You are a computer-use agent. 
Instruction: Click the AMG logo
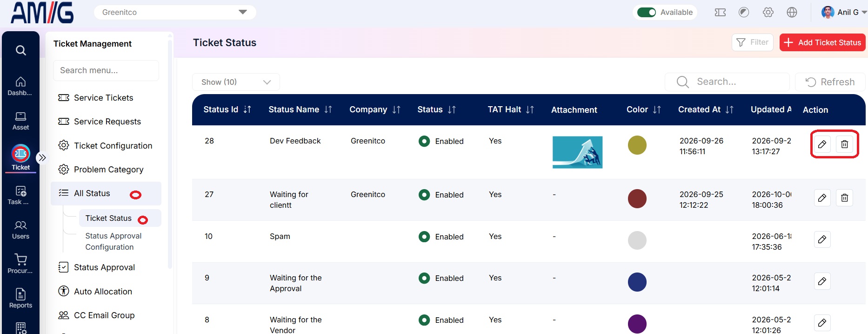pos(42,13)
